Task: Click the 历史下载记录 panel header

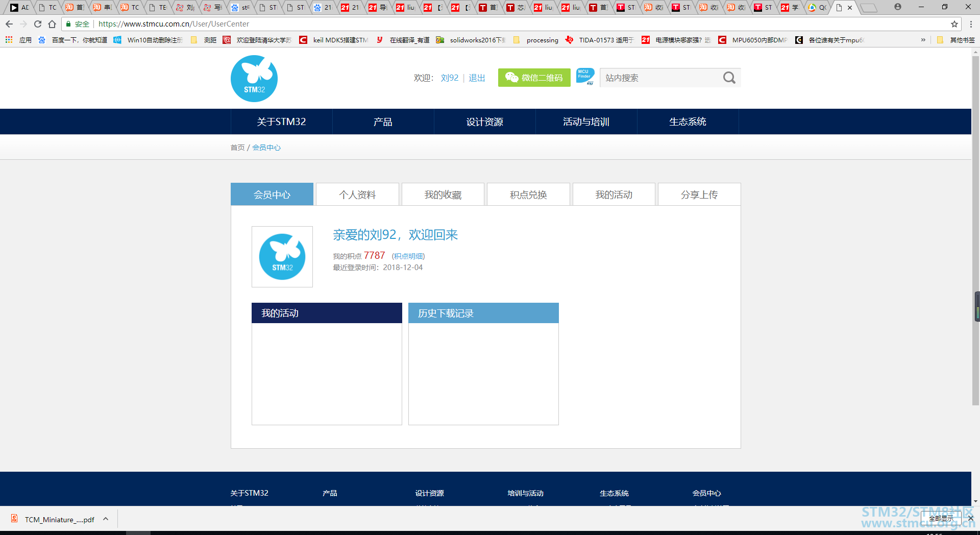Action: (x=483, y=313)
